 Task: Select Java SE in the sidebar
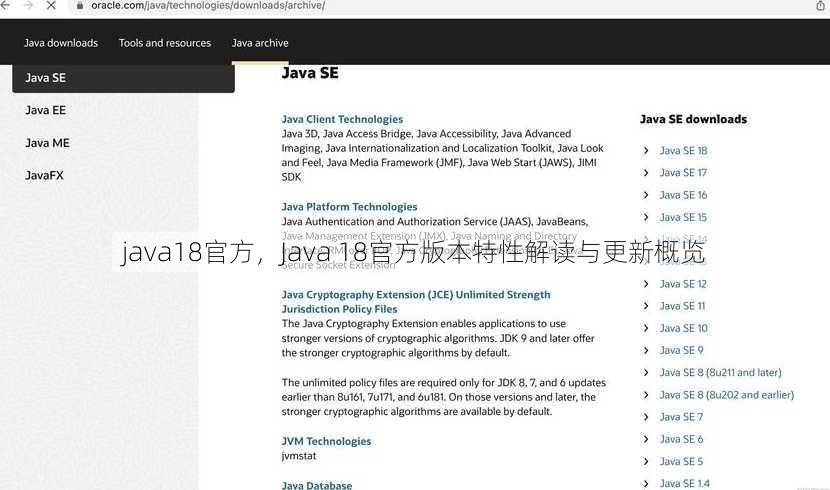[123, 78]
